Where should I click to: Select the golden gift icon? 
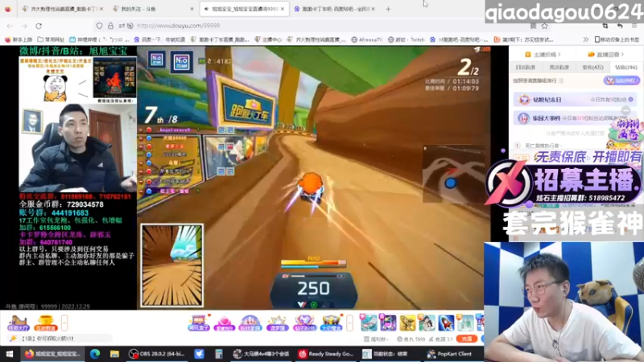click(x=407, y=323)
